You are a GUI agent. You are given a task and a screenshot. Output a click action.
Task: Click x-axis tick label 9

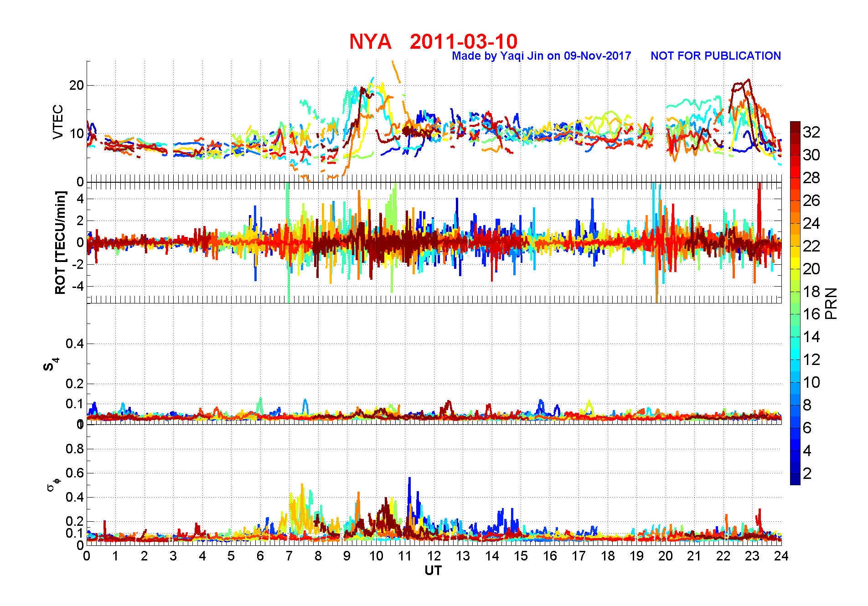click(x=347, y=556)
